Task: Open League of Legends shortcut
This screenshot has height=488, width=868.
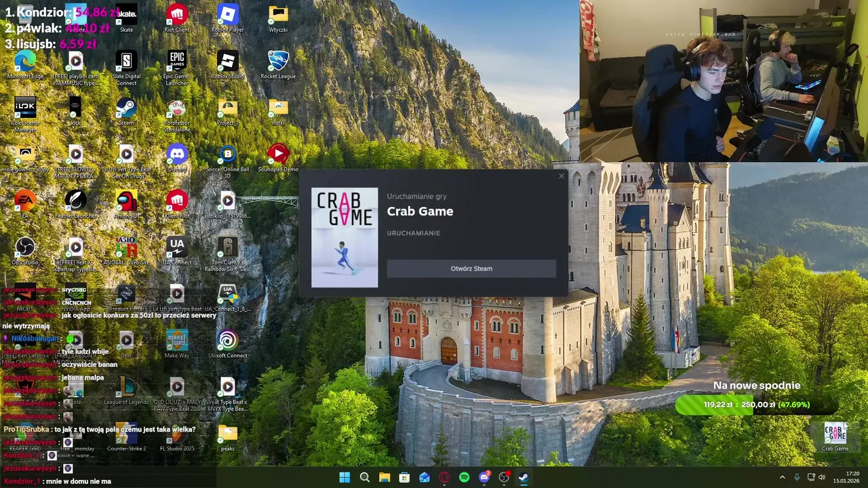Action: [126, 392]
